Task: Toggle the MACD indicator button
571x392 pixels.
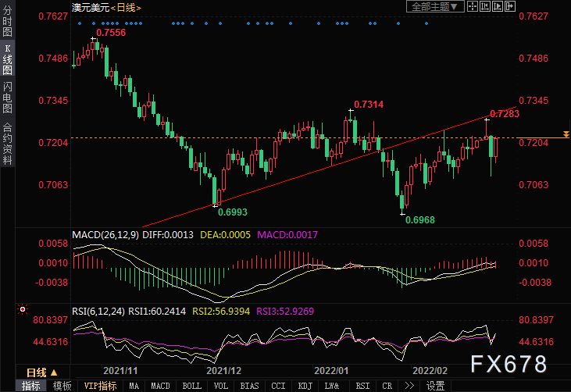Action: (x=160, y=386)
